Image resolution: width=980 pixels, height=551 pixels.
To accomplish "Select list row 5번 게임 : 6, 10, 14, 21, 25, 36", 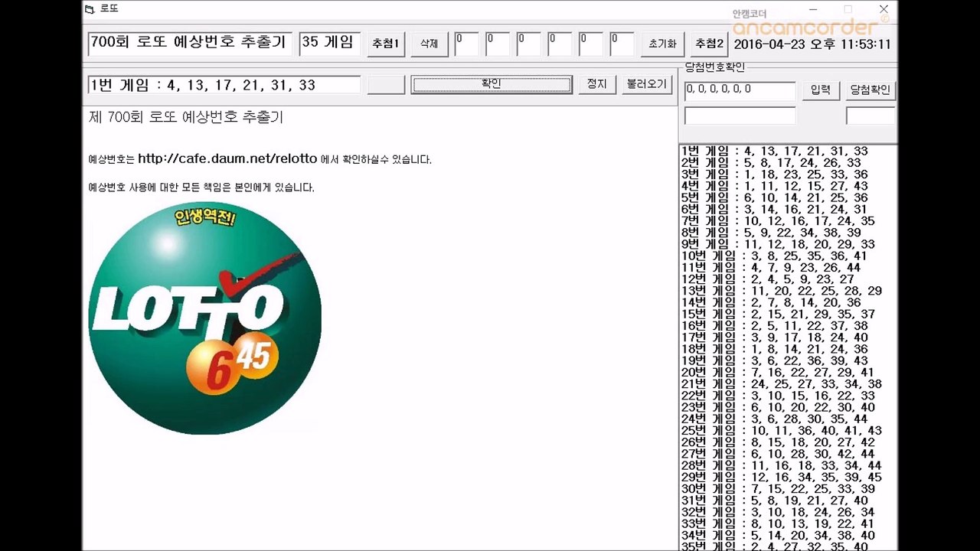I will coord(775,197).
